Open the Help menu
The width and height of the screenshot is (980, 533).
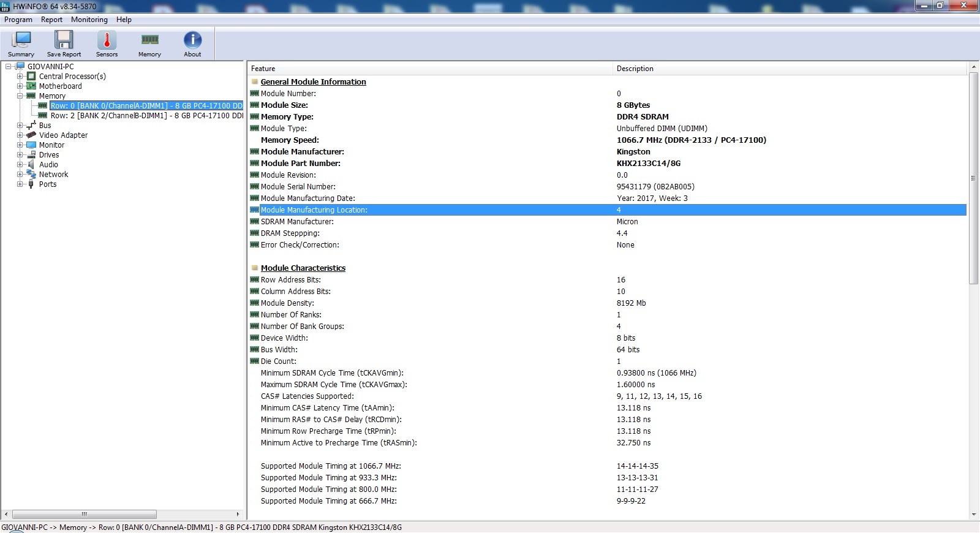124,20
